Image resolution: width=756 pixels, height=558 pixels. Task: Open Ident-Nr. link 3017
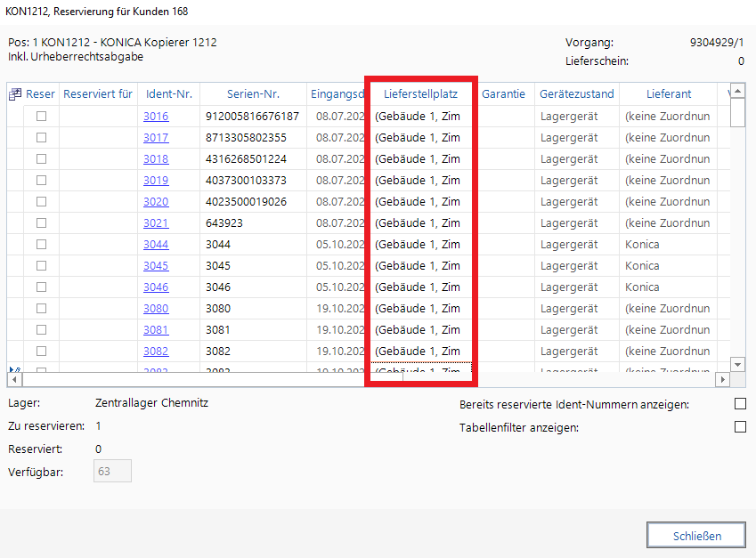[156, 138]
